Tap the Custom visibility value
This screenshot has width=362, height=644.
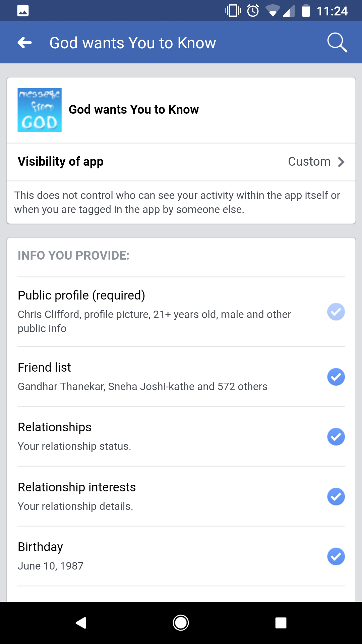pyautogui.click(x=309, y=162)
